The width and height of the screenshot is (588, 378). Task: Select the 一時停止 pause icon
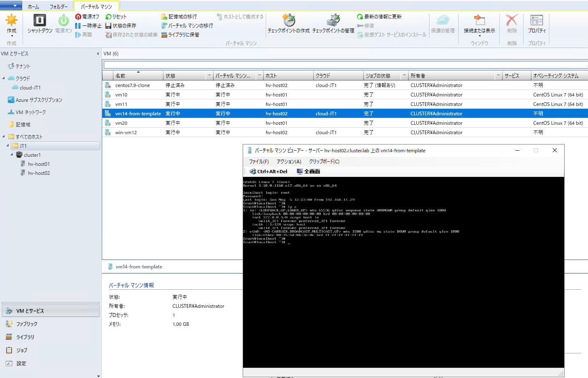tap(79, 26)
